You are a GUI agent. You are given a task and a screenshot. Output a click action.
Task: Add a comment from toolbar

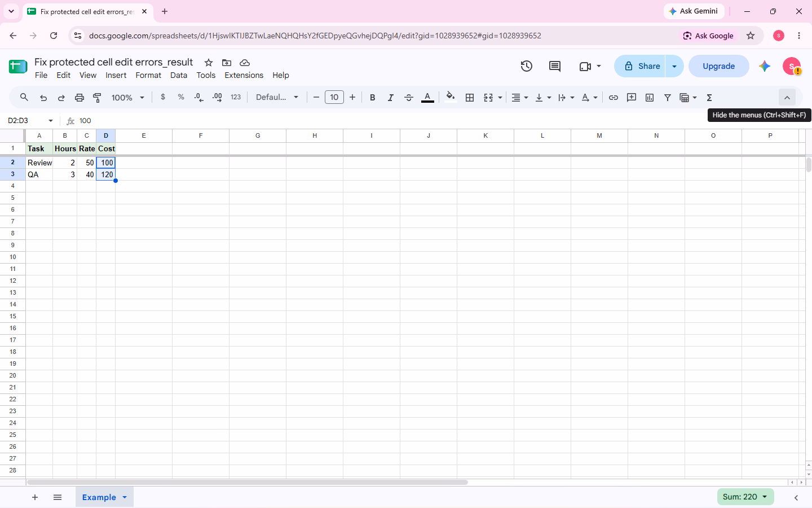(x=632, y=98)
